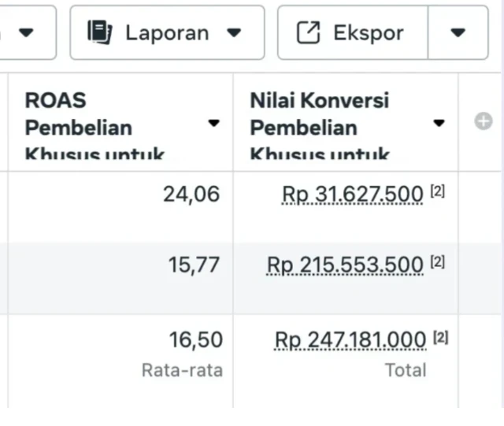Viewport: 504px width, 426px height.
Task: Expand the partially visible dropdown left of Laporan
Action: pyautogui.click(x=27, y=32)
